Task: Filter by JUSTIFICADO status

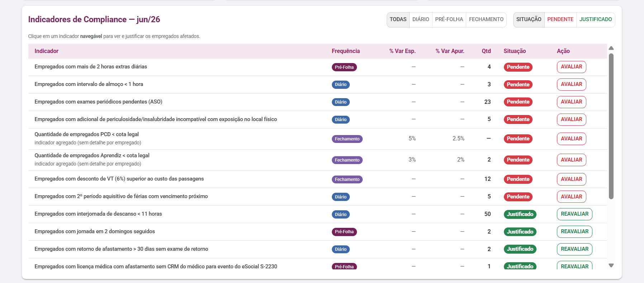Action: (x=596, y=20)
